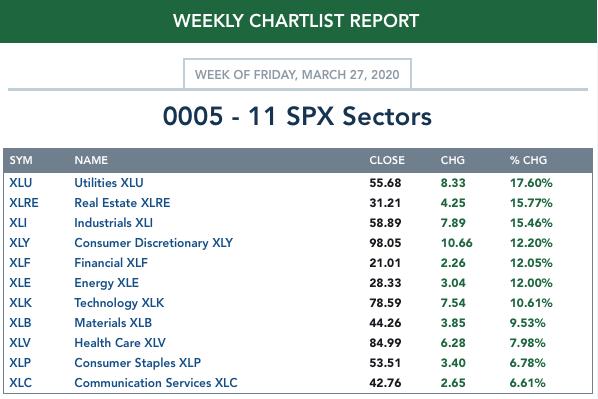
Task: Click the XLI ticker symbol
Action: click(x=18, y=223)
